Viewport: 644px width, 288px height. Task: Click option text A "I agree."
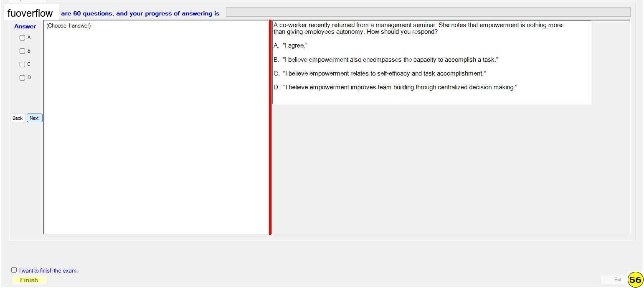[291, 45]
